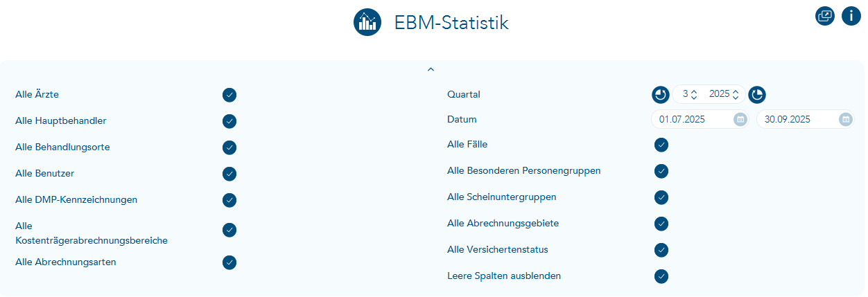The height and width of the screenshot is (297, 868).
Task: Open EBM-Statistik in a new window
Action: pos(825,16)
